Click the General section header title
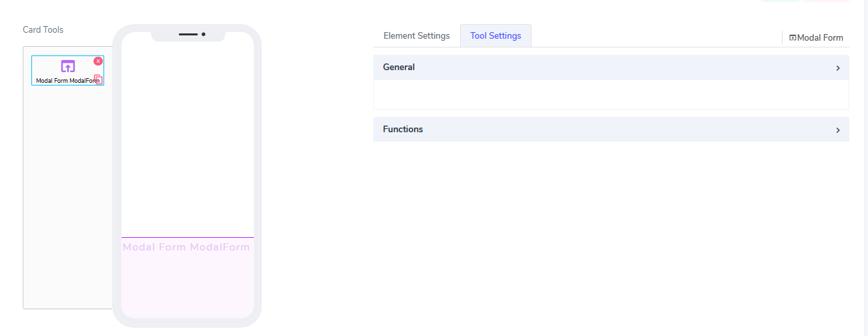 point(399,67)
